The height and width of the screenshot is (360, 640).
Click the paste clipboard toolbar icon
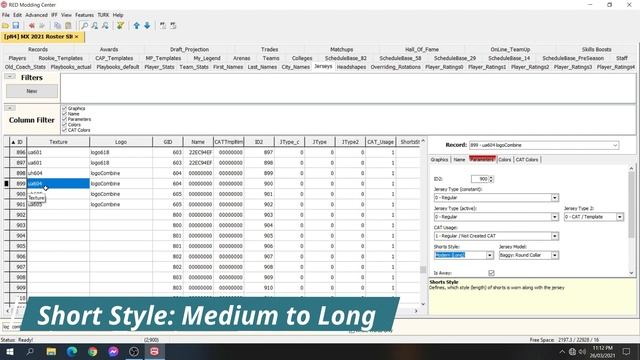click(68, 26)
